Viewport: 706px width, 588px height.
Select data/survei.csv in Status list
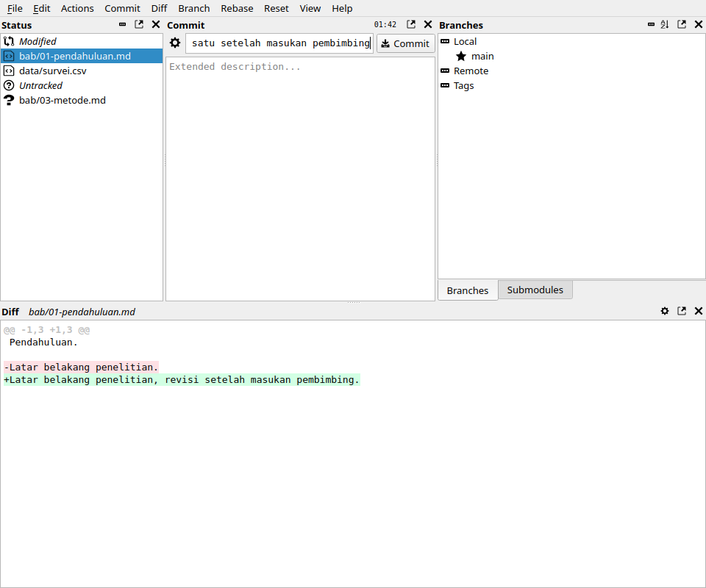coord(82,71)
